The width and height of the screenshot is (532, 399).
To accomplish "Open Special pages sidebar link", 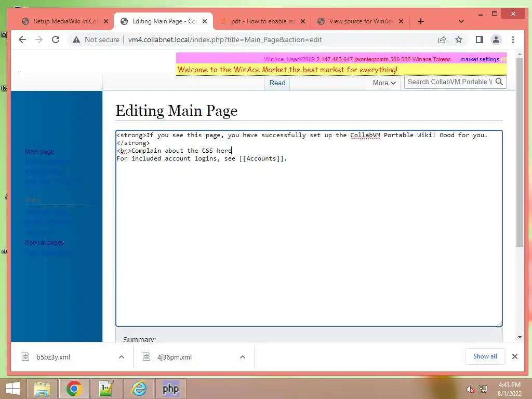I will 45,243.
